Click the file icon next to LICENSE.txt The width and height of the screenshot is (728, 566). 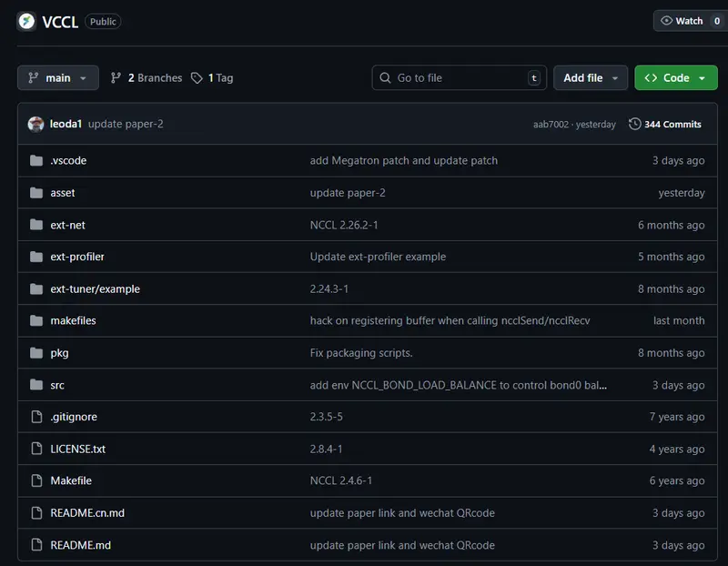point(36,449)
